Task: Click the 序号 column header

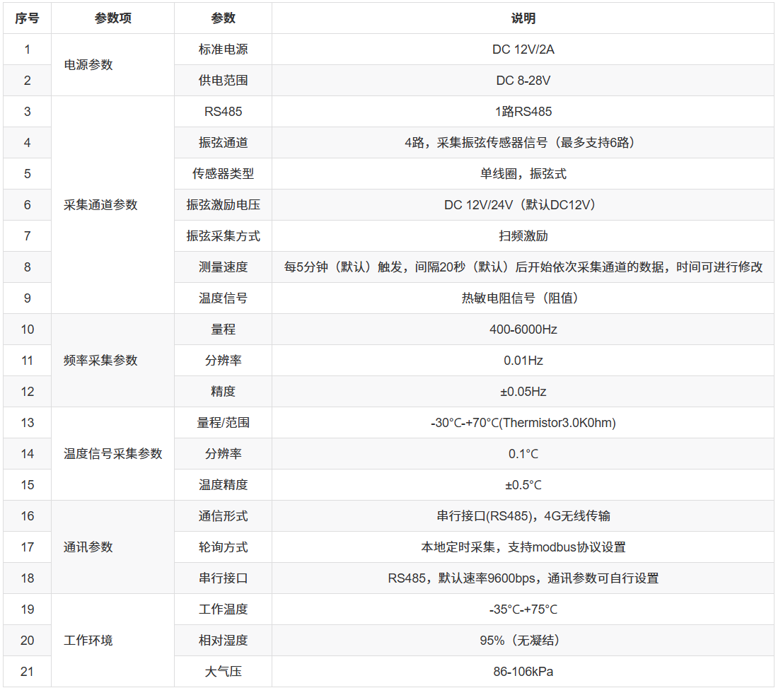Action: (x=27, y=18)
